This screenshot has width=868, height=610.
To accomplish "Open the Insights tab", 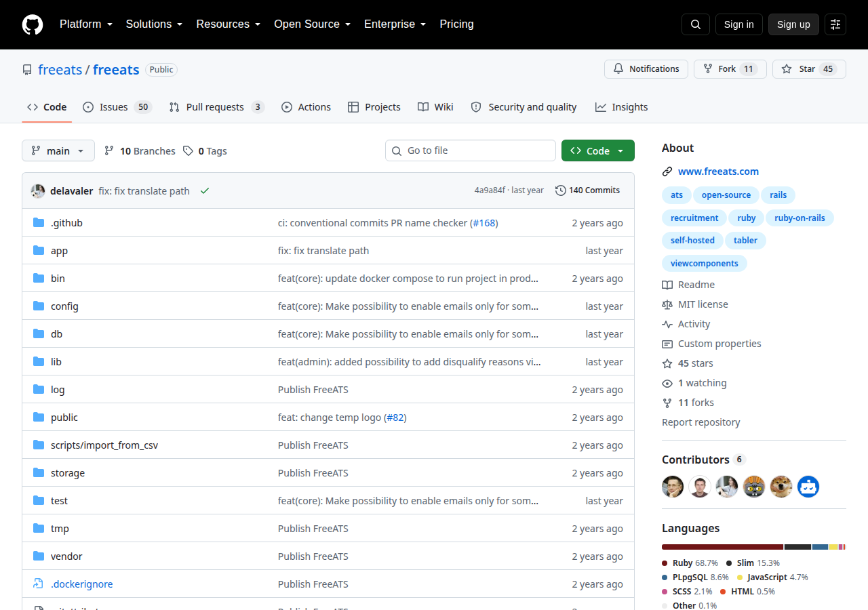I will click(x=622, y=107).
